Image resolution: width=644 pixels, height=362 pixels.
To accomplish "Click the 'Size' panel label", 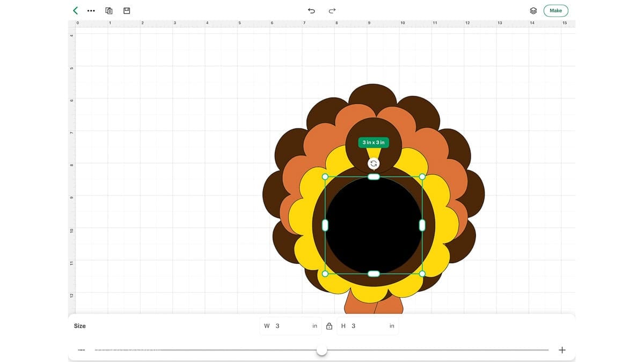I will [80, 326].
